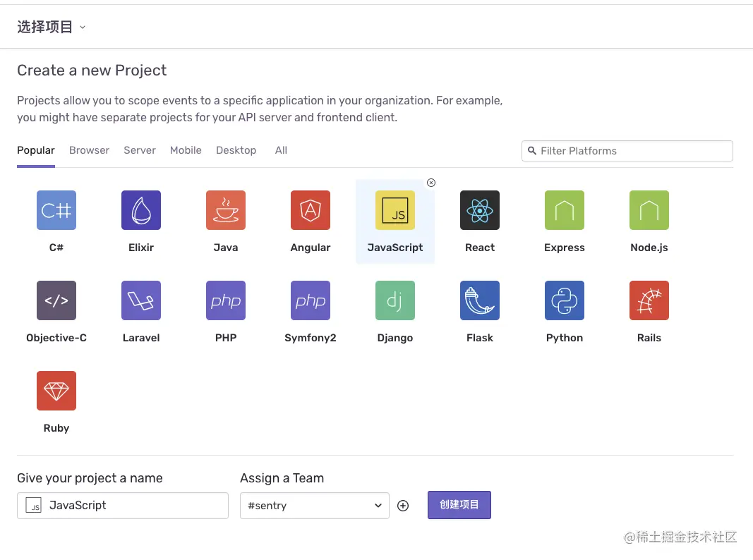
Task: Click the search magnifier icon
Action: pos(532,151)
